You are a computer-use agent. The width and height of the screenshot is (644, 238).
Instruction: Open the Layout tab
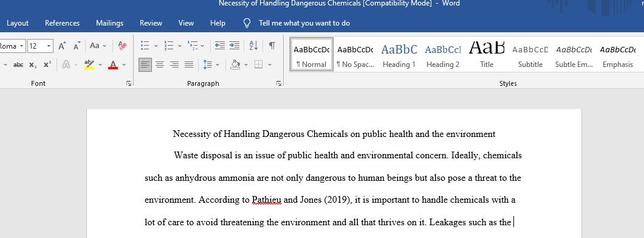coord(18,23)
